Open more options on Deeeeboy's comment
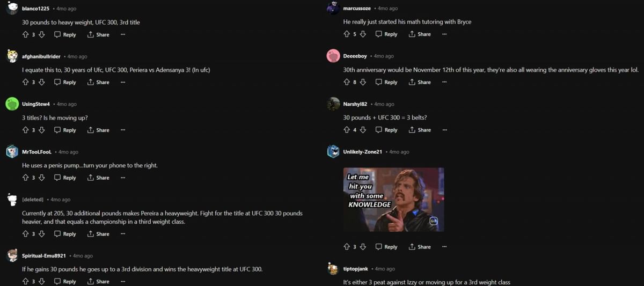 point(444,82)
